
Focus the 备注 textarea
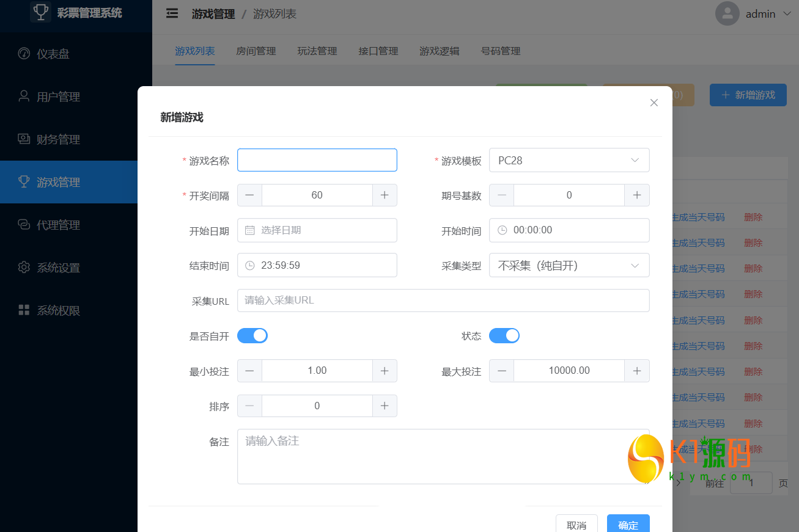(x=443, y=456)
